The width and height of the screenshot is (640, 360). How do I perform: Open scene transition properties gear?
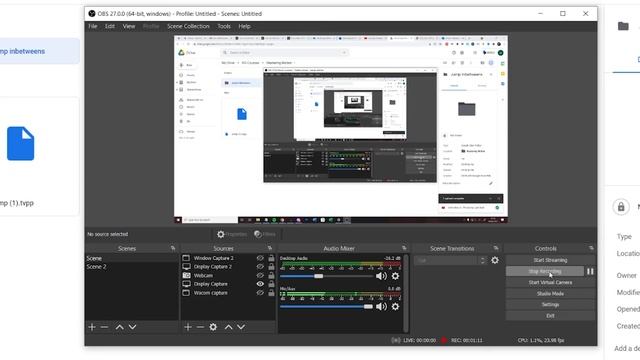pos(495,260)
